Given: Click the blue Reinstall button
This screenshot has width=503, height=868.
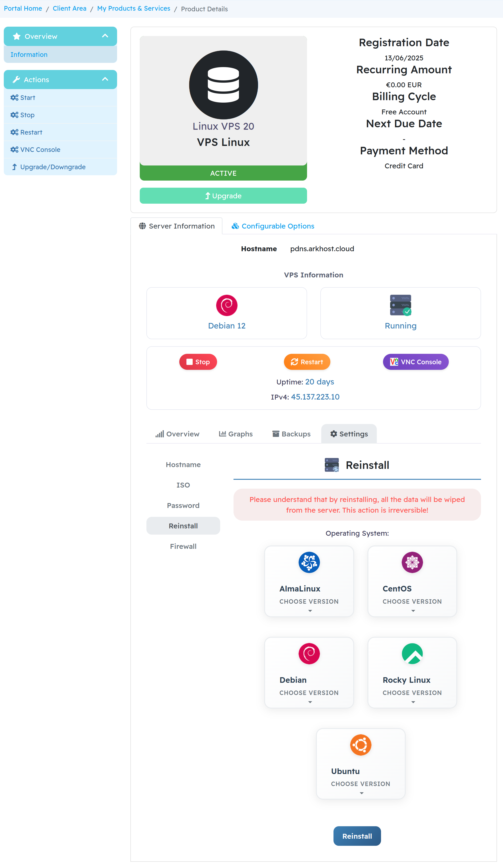Looking at the screenshot, I should pyautogui.click(x=357, y=836).
